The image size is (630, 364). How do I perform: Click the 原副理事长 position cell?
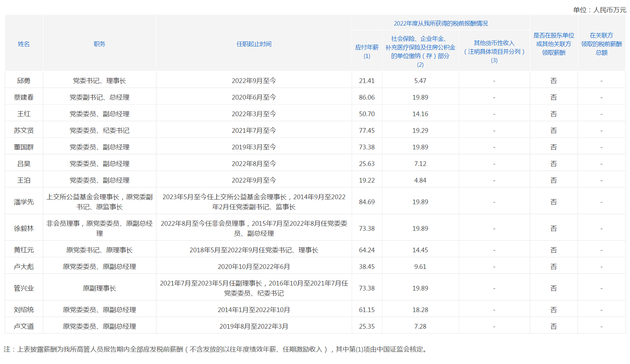[99, 288]
